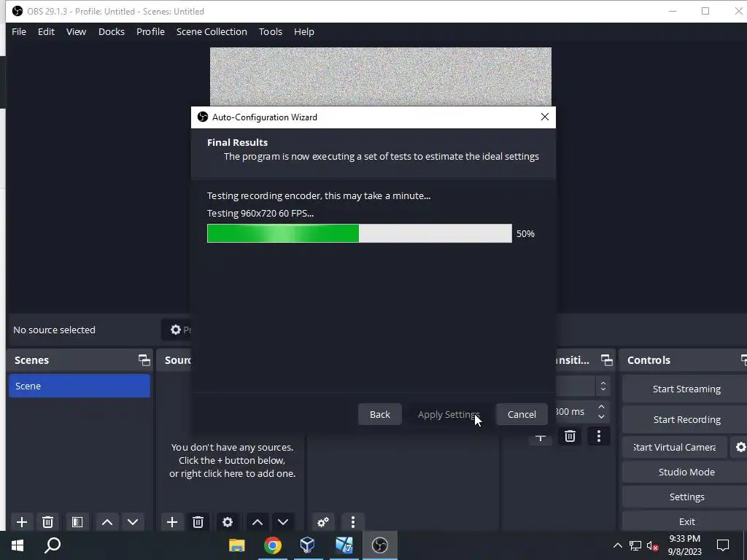Show hidden system tray icons chevron
The image size is (747, 560).
tap(617, 545)
